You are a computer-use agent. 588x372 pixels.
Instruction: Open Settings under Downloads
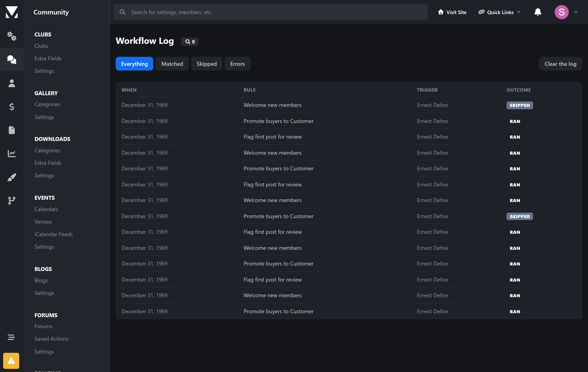point(44,175)
